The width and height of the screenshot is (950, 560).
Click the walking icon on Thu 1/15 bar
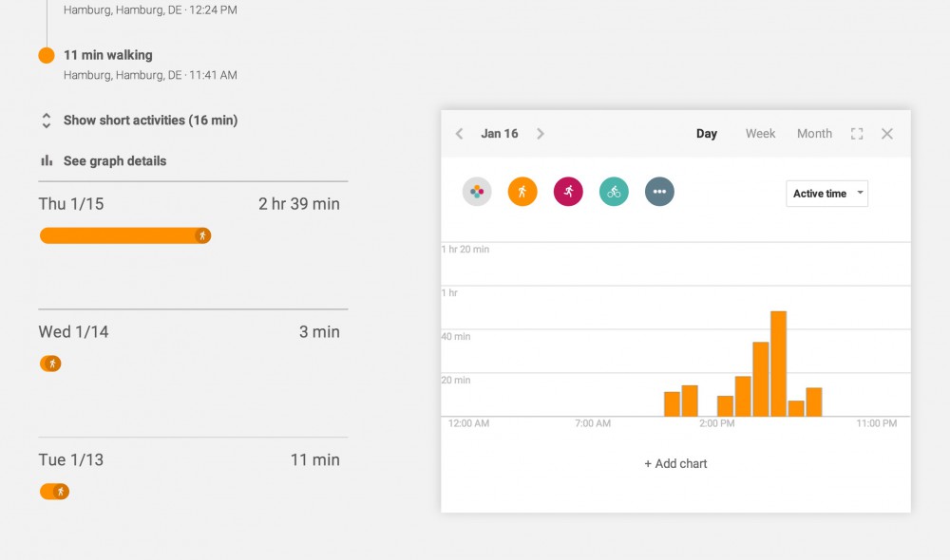pyautogui.click(x=203, y=235)
